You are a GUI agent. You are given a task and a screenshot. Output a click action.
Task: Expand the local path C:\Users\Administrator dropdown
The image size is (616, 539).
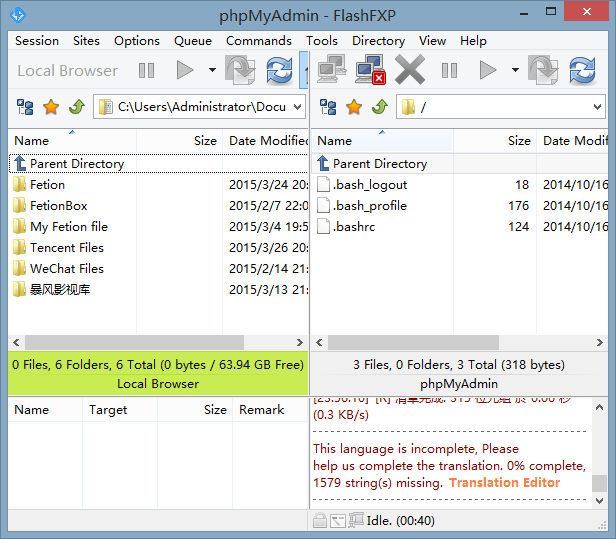[x=297, y=107]
